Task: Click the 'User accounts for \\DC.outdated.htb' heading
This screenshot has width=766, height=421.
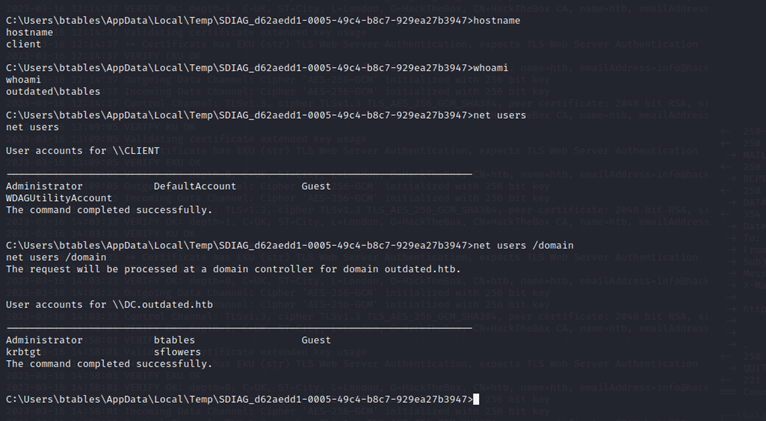Action: point(109,304)
